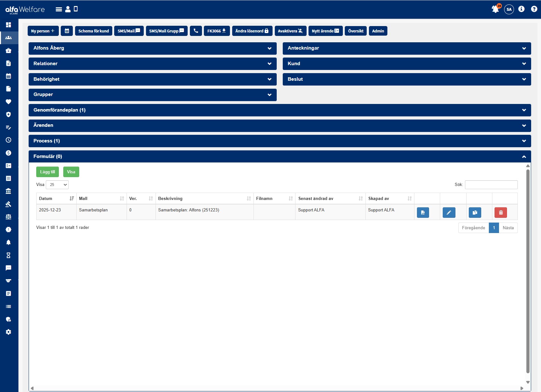Open the hamburger menu in header
The width and height of the screenshot is (541, 392).
point(59,9)
